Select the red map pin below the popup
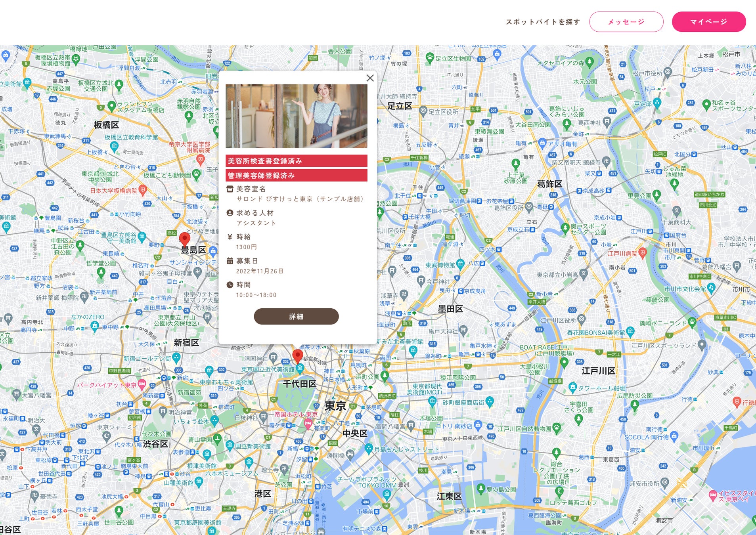 (297, 357)
